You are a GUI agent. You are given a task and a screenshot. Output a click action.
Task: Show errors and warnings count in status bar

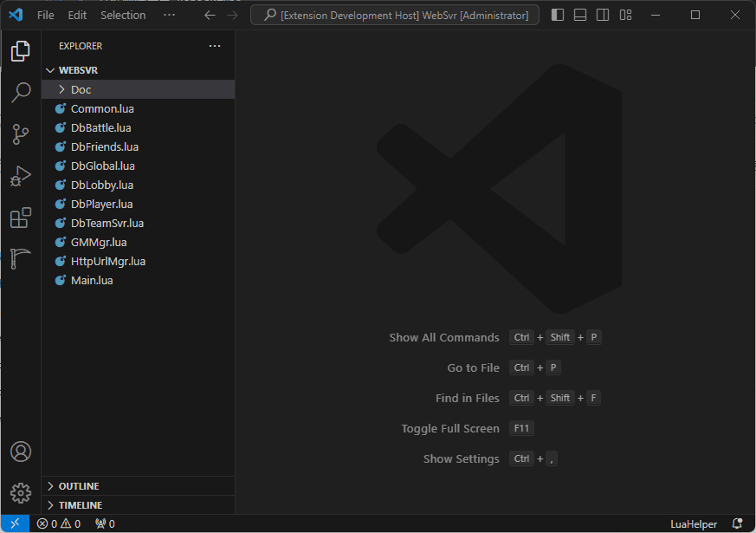pyautogui.click(x=59, y=523)
